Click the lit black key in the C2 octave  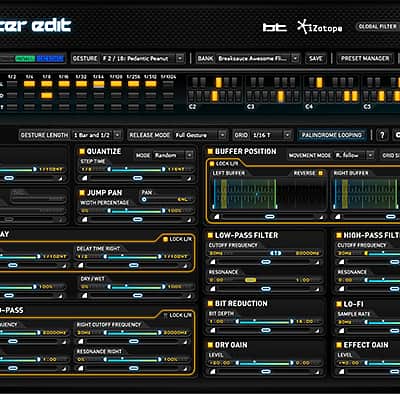click(219, 82)
